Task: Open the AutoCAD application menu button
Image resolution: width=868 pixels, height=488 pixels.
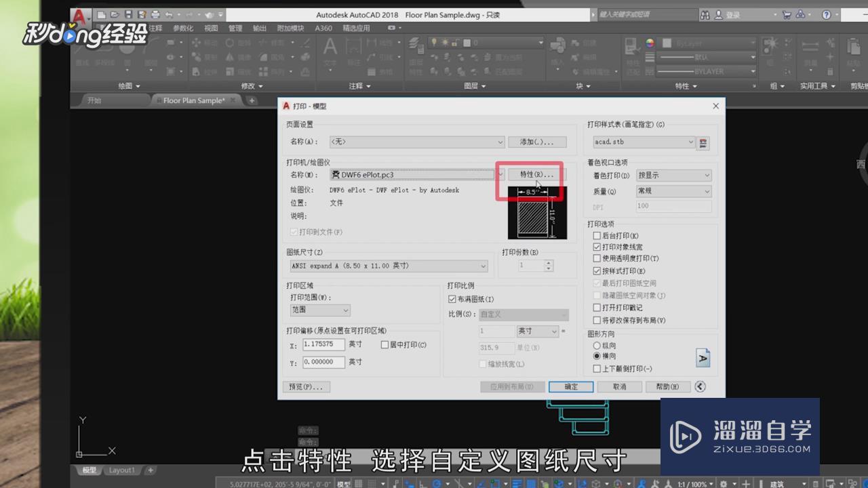Action: point(81,16)
